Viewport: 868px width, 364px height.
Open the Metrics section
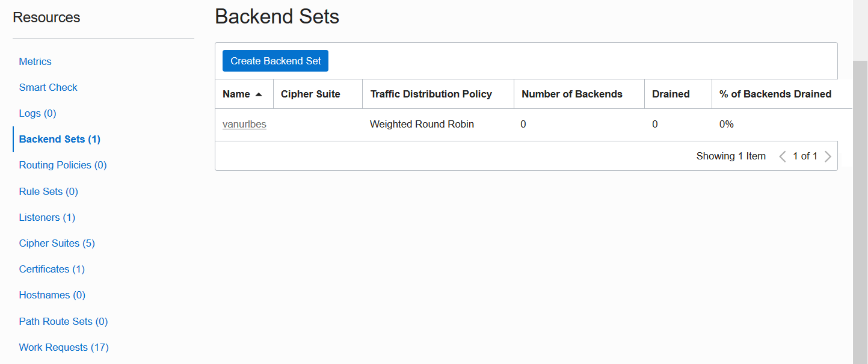coord(35,61)
